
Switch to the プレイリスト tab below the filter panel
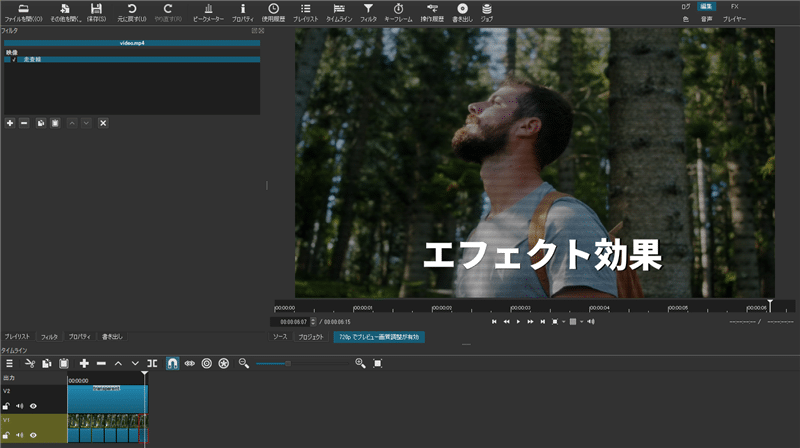point(17,337)
